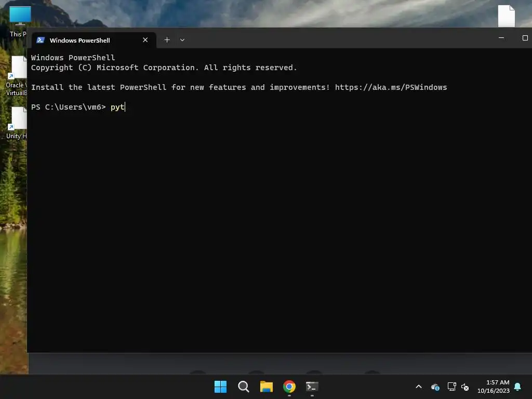Open a new terminal tab
Screen dimensions: 532x399
167,40
